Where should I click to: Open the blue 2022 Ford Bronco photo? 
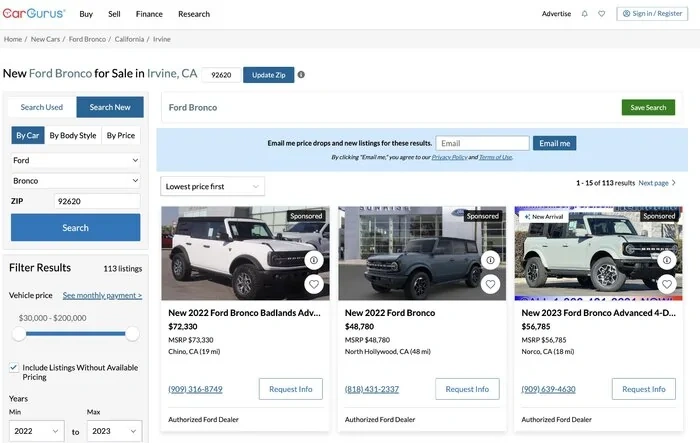tap(422, 253)
